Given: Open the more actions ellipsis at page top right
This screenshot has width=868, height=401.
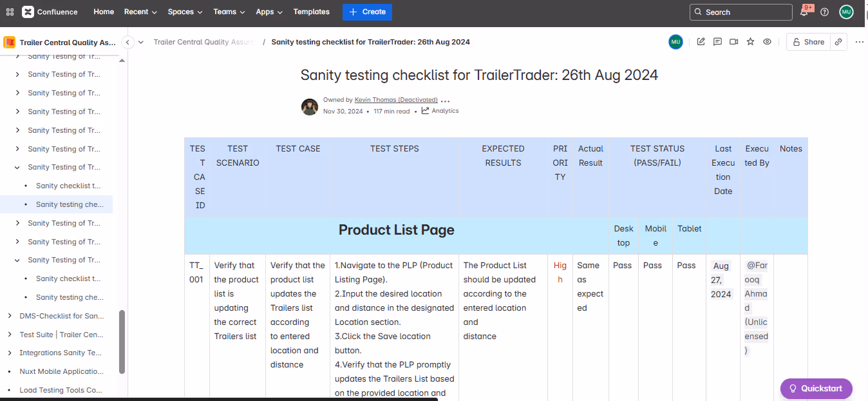Looking at the screenshot, I should click(x=859, y=42).
